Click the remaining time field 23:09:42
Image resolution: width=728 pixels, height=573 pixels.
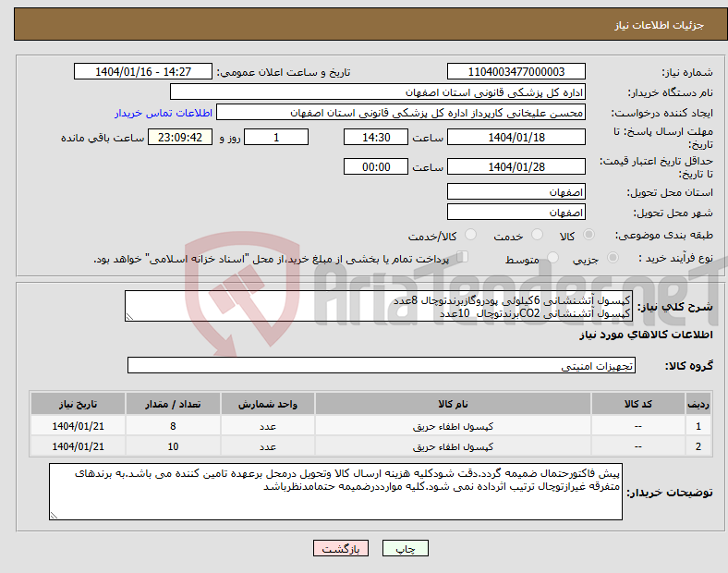coord(180,138)
